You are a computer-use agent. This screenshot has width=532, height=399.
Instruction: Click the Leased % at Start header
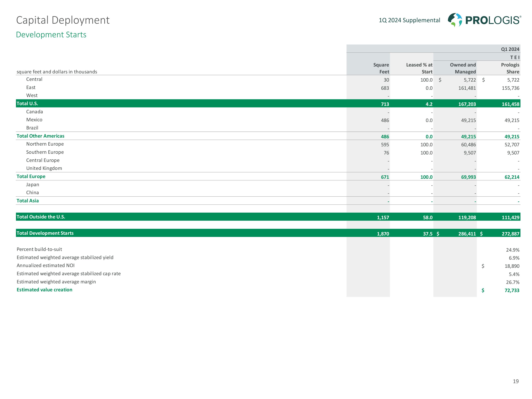point(419,68)
